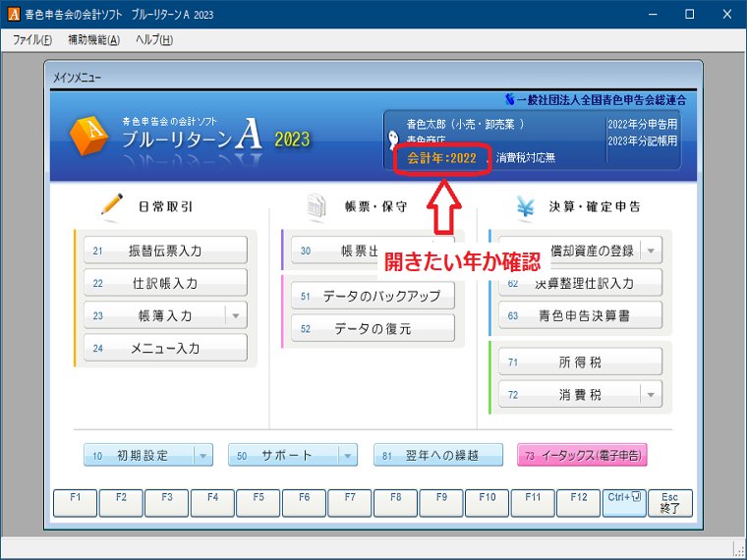This screenshot has width=747, height=560.
Task: Click the F2 function key button
Action: 121,503
